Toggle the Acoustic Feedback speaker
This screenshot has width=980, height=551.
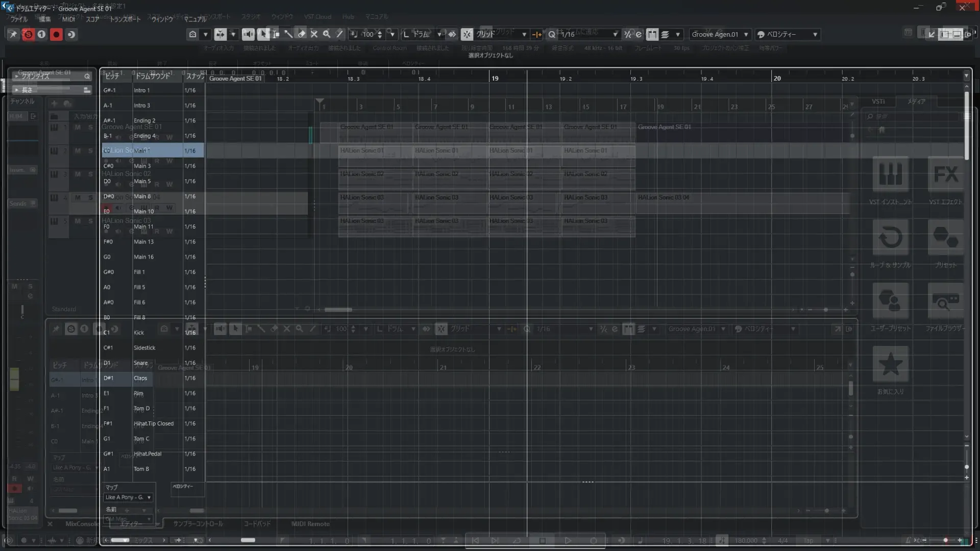(248, 34)
